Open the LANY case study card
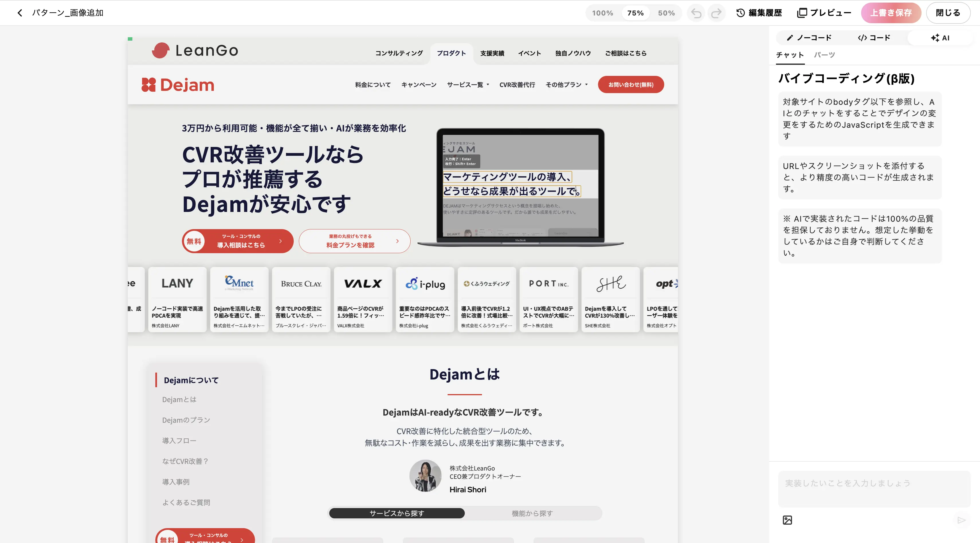This screenshot has width=980, height=543. pyautogui.click(x=177, y=299)
